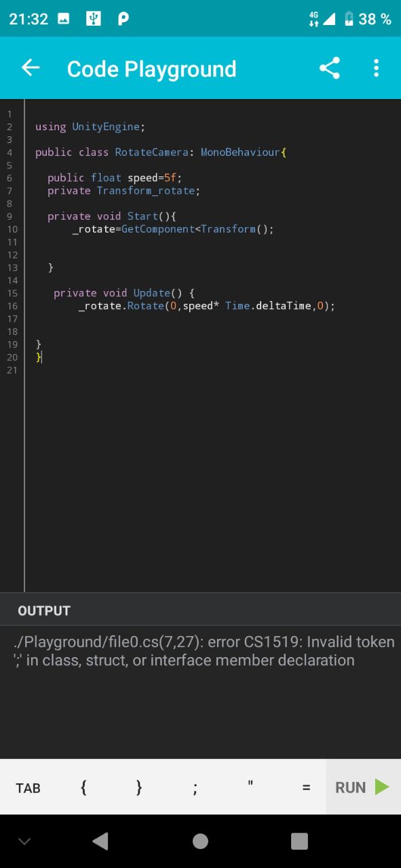Tap the USB notification icon

(x=94, y=19)
